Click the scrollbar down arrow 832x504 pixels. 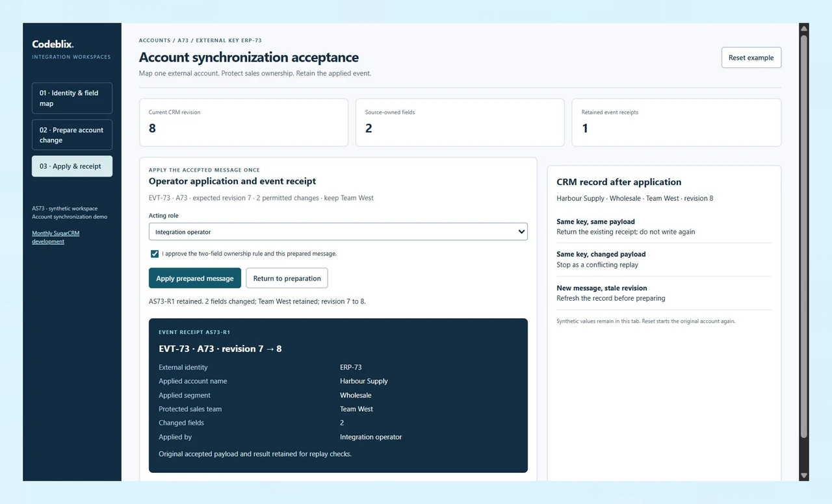point(804,476)
